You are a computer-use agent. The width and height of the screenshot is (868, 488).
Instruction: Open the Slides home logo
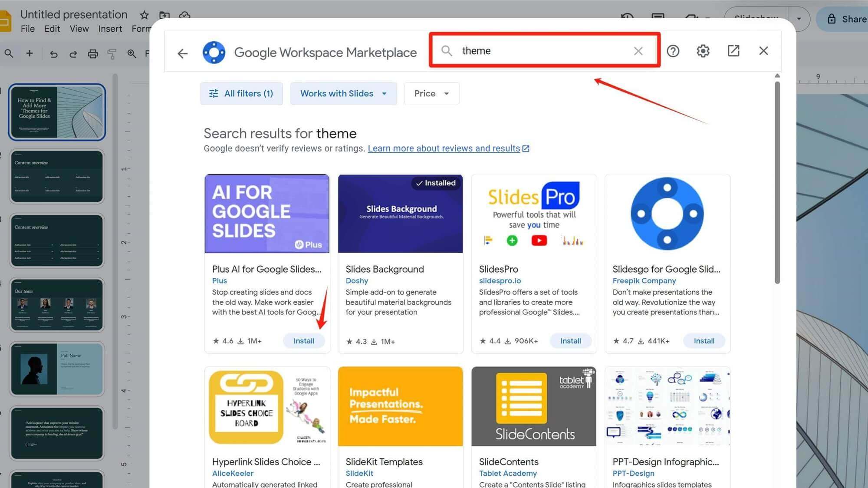[5, 21]
